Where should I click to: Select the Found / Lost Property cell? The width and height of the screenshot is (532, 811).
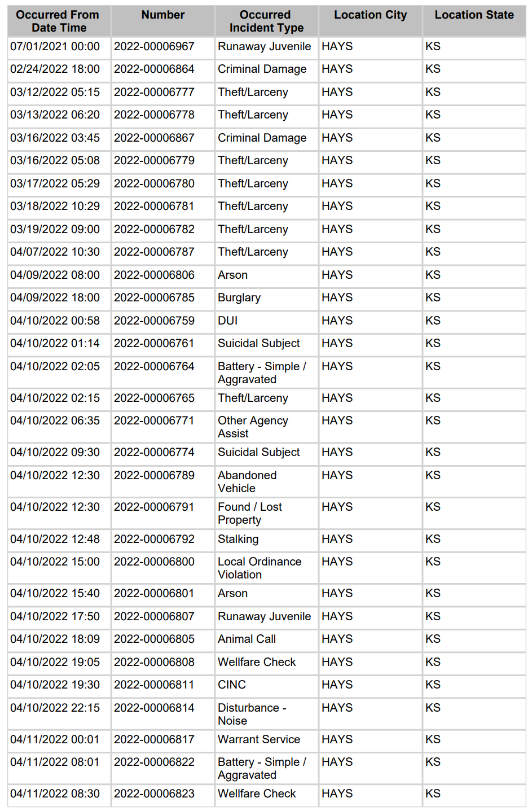click(250, 514)
